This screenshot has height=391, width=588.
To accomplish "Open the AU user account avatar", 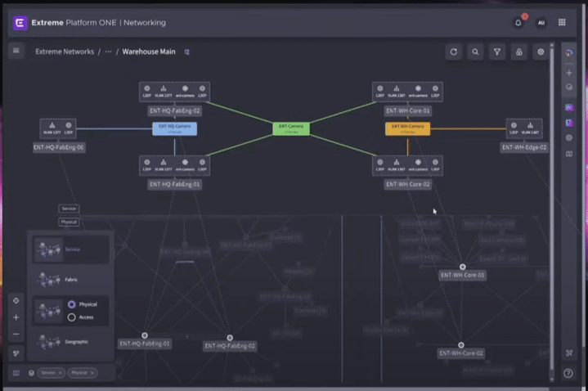I will tap(541, 23).
